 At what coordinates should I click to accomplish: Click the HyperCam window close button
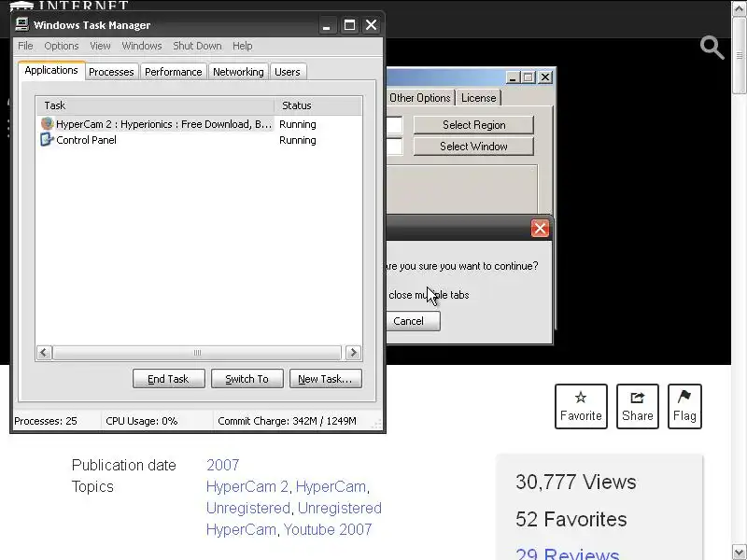[545, 77]
